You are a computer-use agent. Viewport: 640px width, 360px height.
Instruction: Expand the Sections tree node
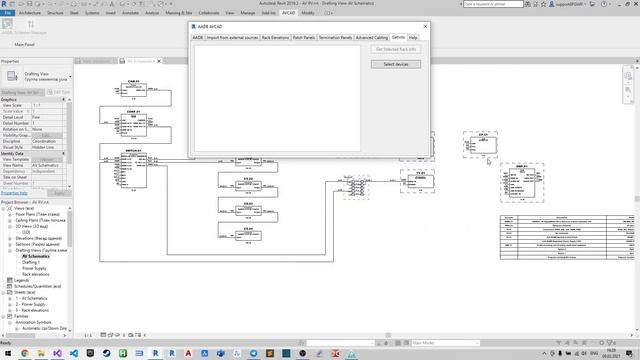point(10,244)
